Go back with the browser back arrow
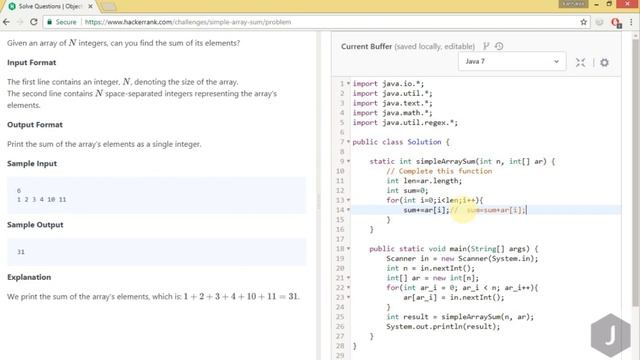This screenshot has height=360, width=640. (x=7, y=22)
